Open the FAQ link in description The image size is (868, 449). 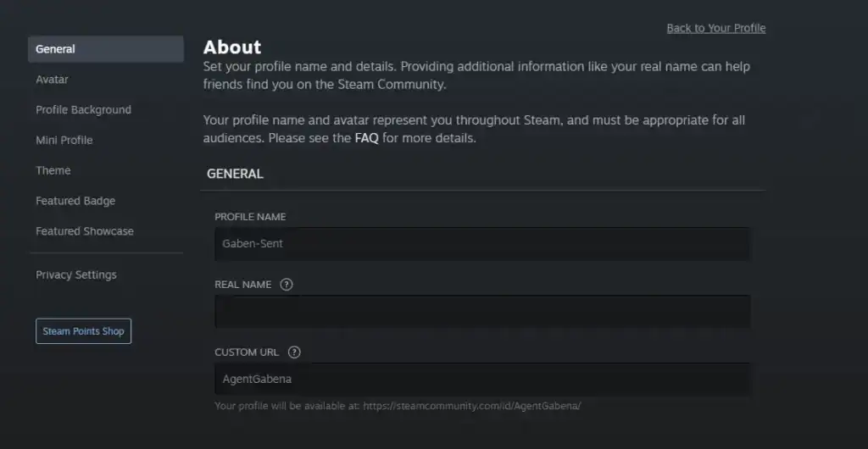[366, 138]
